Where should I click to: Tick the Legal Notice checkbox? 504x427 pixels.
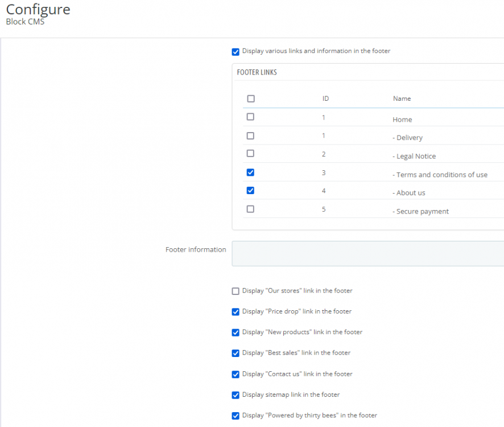click(x=250, y=154)
